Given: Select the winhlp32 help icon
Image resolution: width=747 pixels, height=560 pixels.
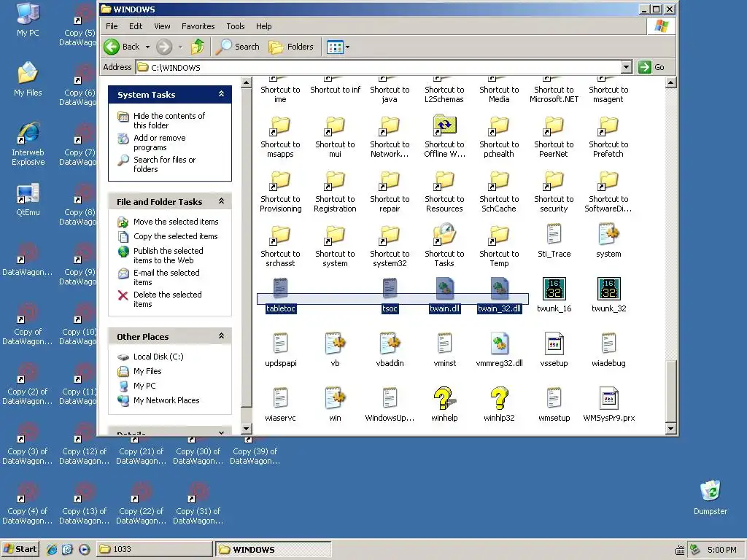Looking at the screenshot, I should pos(499,398).
